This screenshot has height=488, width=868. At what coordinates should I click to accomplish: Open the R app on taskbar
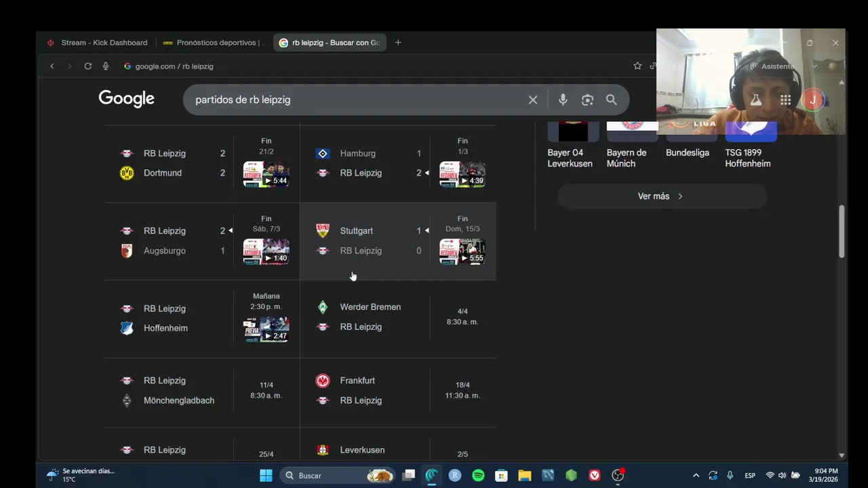455,475
